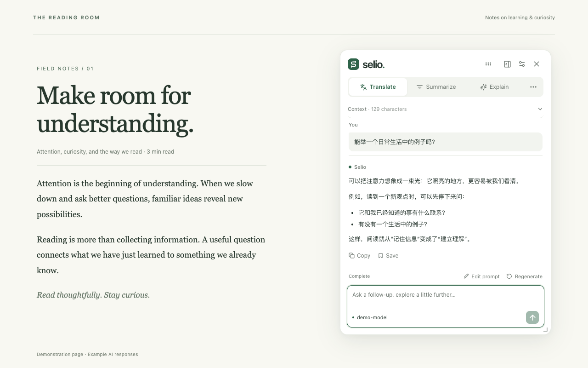Toggle the sidebar panel layout icon
Image resolution: width=588 pixels, height=368 pixels.
[x=507, y=64]
